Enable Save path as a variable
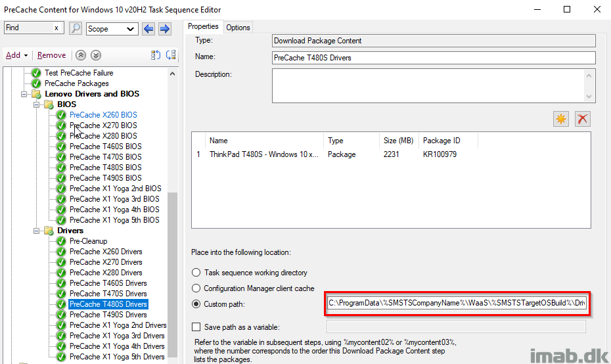Screen dimensions: 611x364 coord(196,327)
